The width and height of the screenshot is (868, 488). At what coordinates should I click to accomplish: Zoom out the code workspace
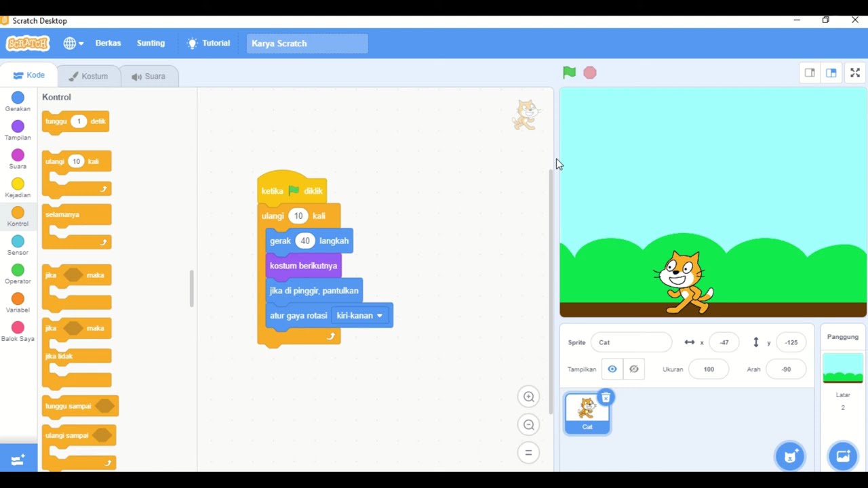(529, 425)
